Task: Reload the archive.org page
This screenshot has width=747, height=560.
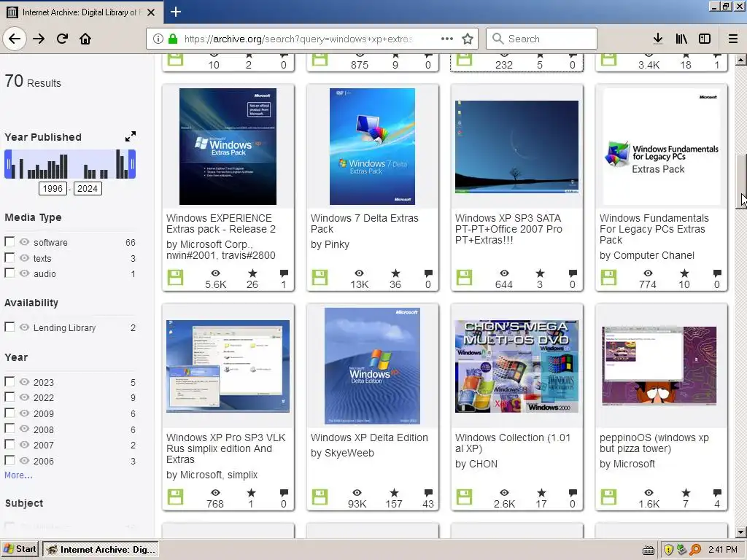Action: (62, 39)
